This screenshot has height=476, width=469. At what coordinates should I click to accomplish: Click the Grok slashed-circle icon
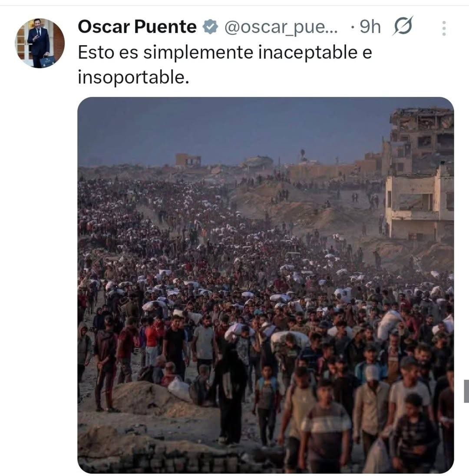click(403, 27)
